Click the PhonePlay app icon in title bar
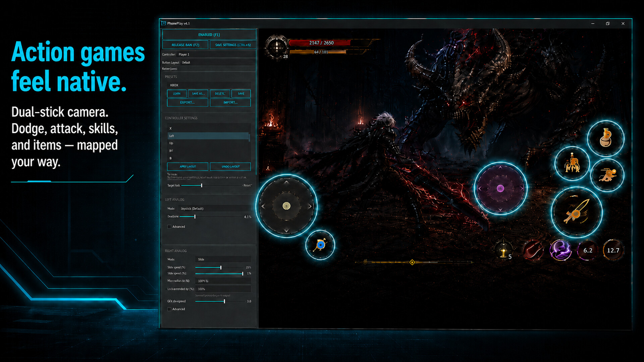 click(164, 23)
